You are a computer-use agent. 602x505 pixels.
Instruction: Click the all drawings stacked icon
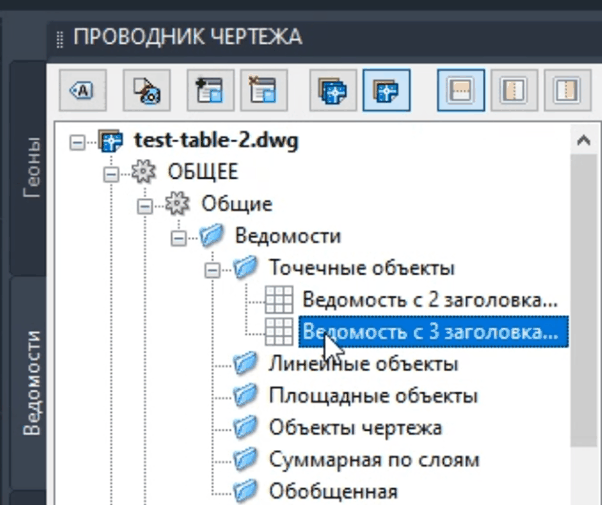pyautogui.click(x=330, y=90)
